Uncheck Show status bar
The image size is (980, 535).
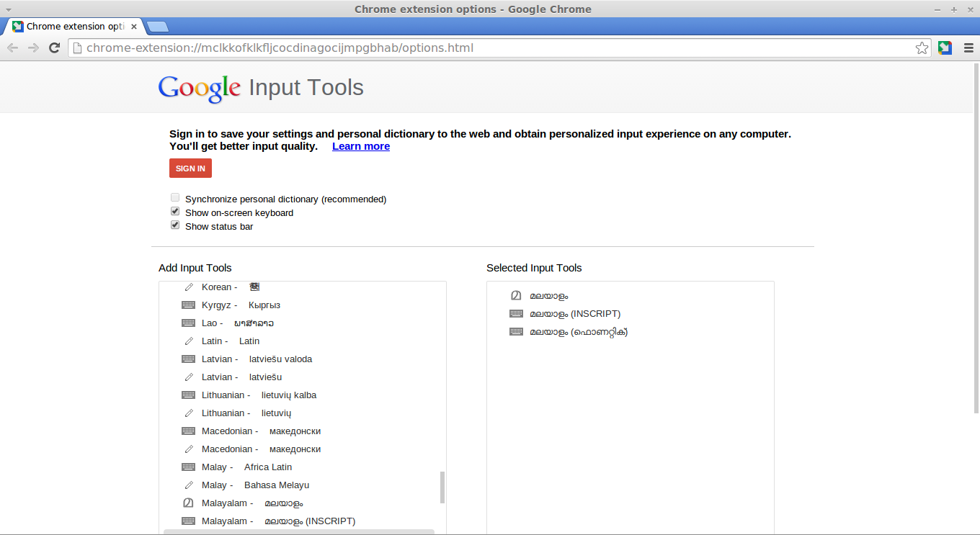point(175,225)
